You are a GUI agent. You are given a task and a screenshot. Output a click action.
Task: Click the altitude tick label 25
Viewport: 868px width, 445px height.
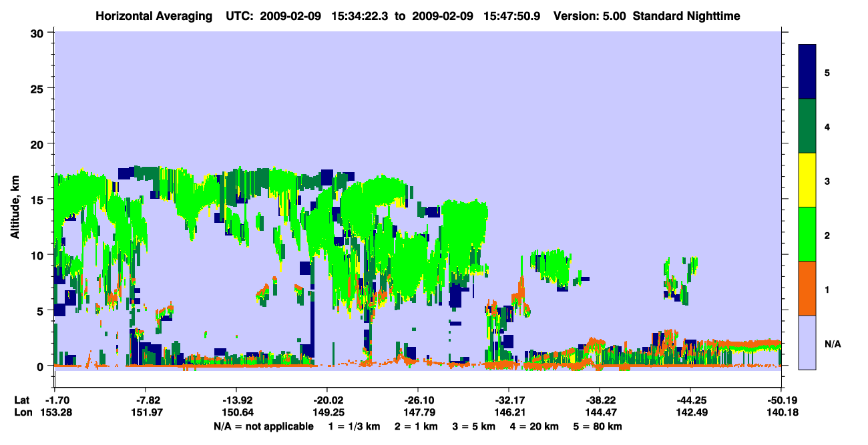[39, 88]
